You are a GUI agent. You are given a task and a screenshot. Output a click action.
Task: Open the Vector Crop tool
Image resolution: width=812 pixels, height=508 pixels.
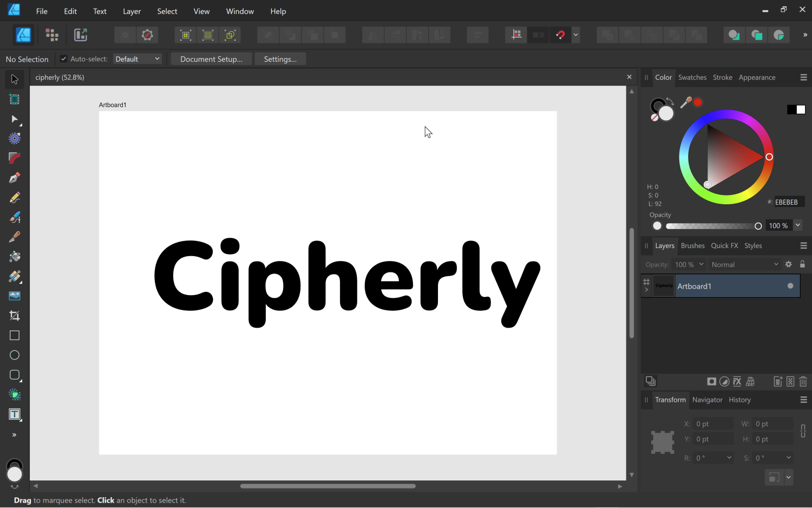[14, 315]
